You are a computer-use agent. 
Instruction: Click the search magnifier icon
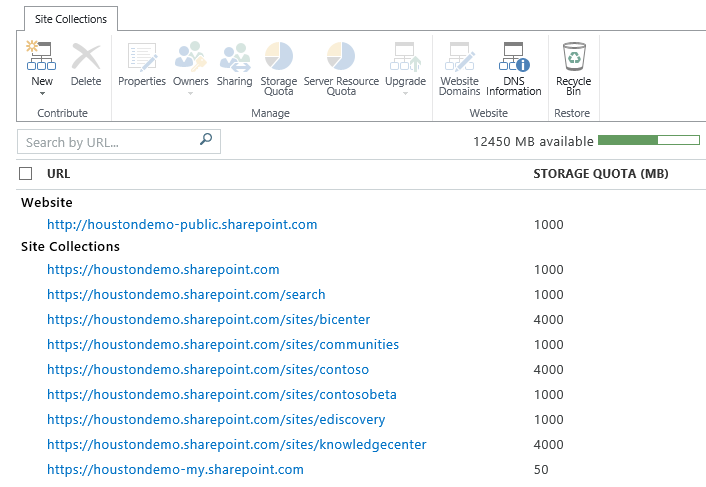[x=206, y=139]
